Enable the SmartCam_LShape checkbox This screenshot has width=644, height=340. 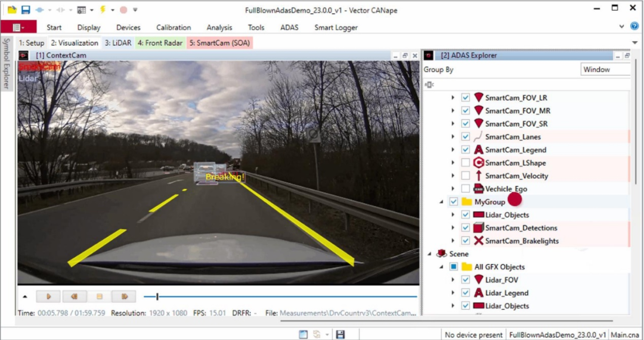point(465,163)
